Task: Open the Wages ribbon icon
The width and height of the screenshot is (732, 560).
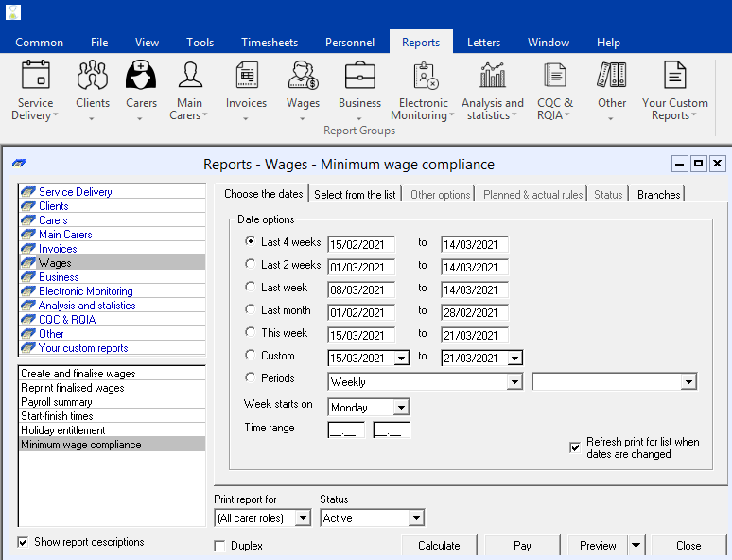Action: pyautogui.click(x=303, y=76)
